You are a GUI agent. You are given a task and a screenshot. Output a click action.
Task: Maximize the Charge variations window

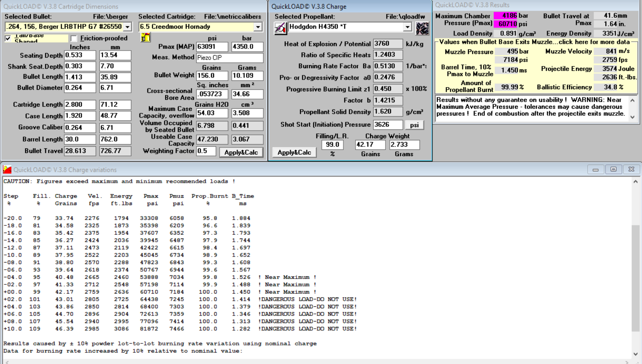point(613,169)
